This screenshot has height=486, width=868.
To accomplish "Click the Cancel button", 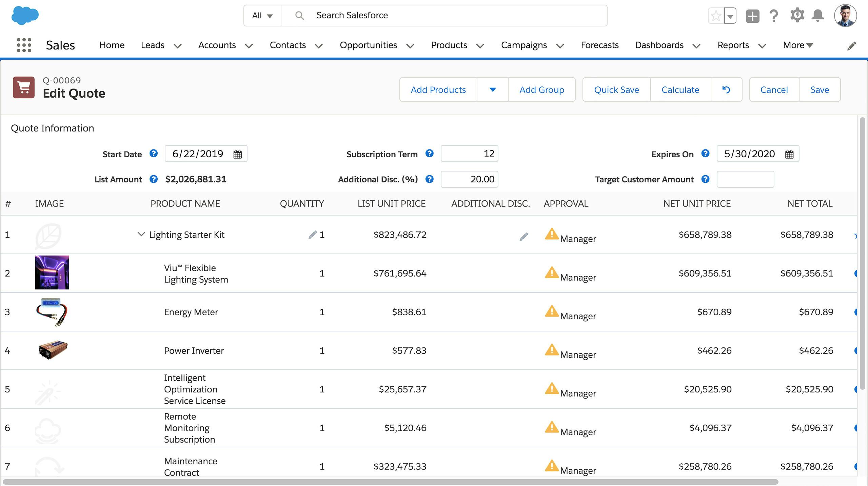I will (x=774, y=89).
